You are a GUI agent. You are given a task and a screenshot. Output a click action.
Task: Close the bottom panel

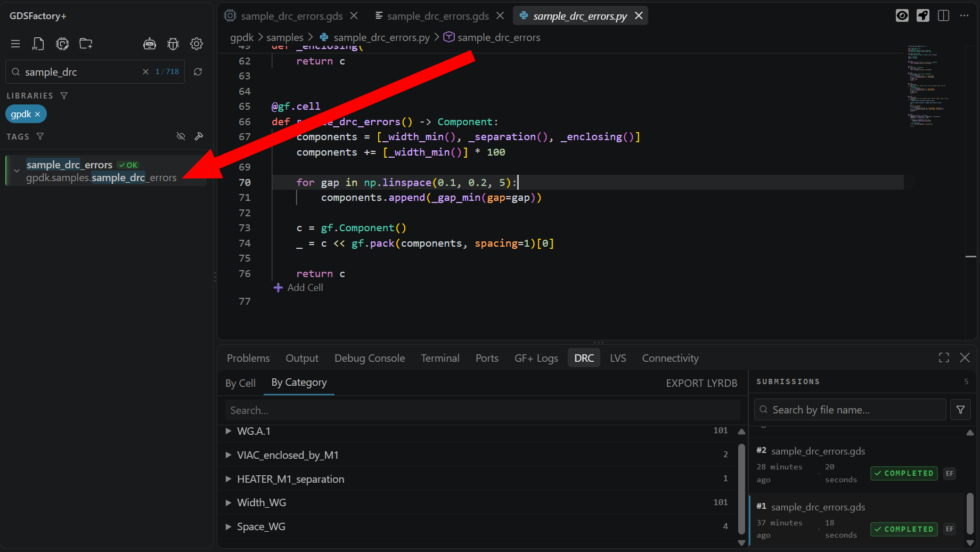tap(965, 358)
